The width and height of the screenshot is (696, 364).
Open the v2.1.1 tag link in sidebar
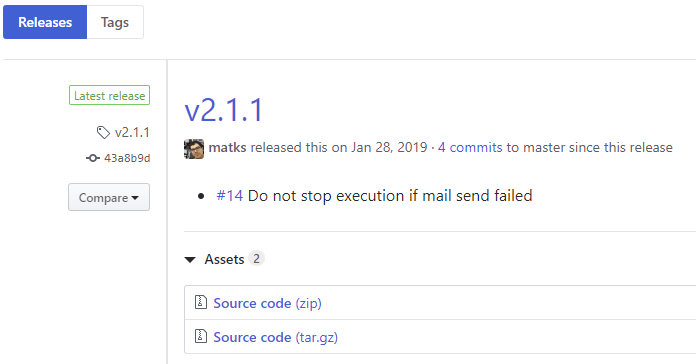pyautogui.click(x=132, y=132)
